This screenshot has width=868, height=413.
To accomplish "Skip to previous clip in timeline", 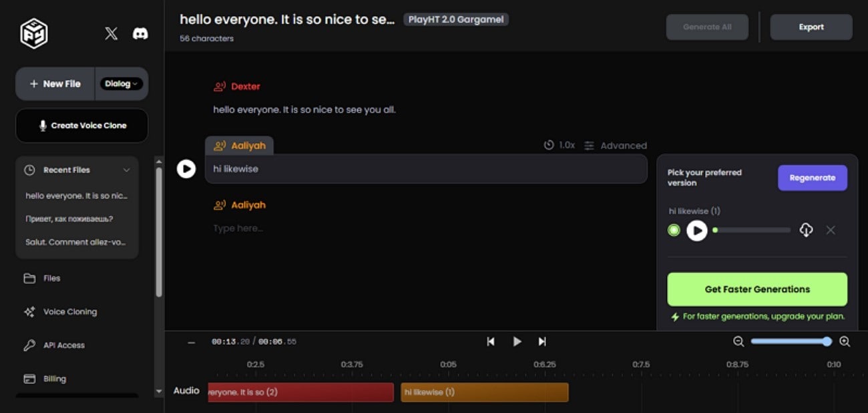I will tap(491, 341).
